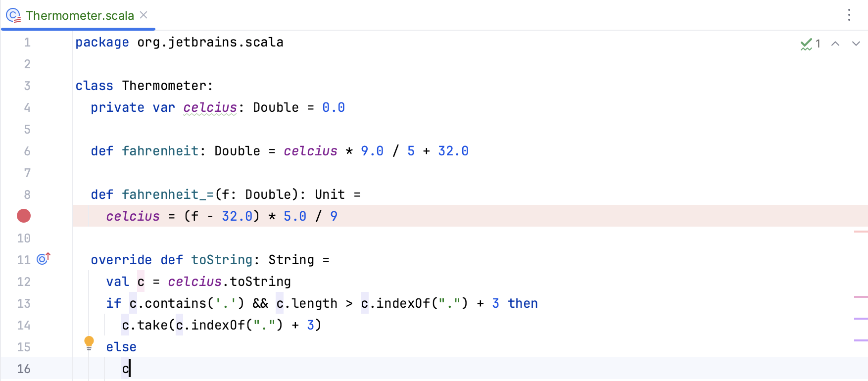The image size is (868, 381).
Task: Click the top error stripe mark on the scrollbar
Action: tap(862, 231)
